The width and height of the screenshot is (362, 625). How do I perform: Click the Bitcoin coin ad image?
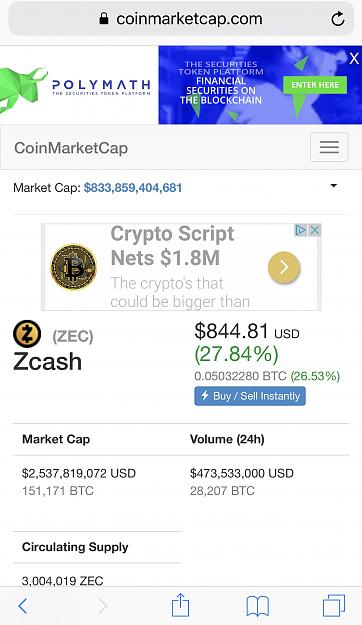pyautogui.click(x=74, y=267)
